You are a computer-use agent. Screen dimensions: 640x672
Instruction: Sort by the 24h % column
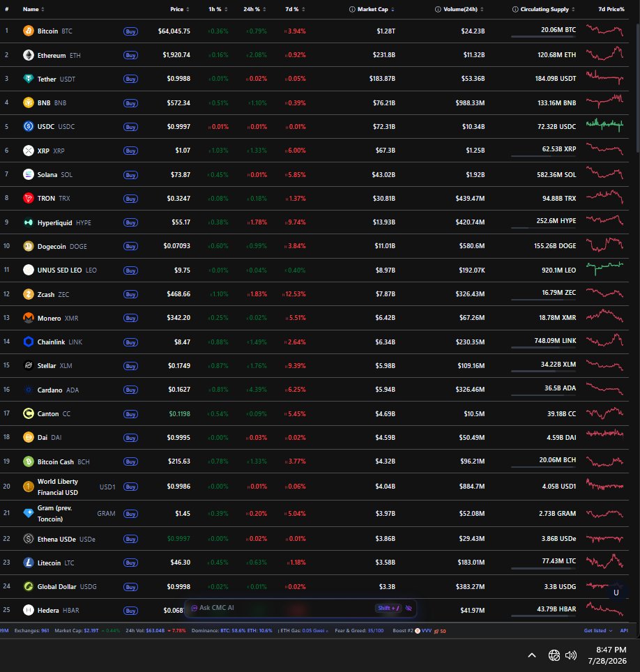(254, 9)
